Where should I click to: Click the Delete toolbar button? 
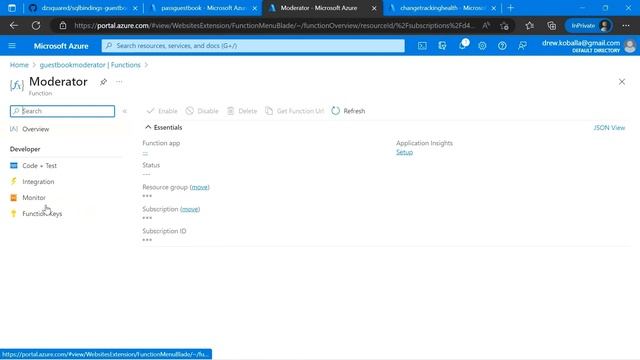pyautogui.click(x=242, y=111)
